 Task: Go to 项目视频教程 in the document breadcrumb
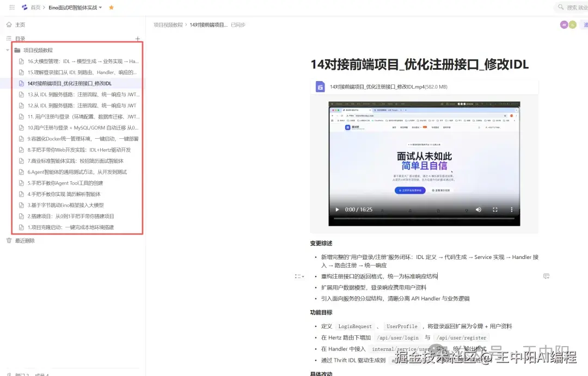point(168,24)
